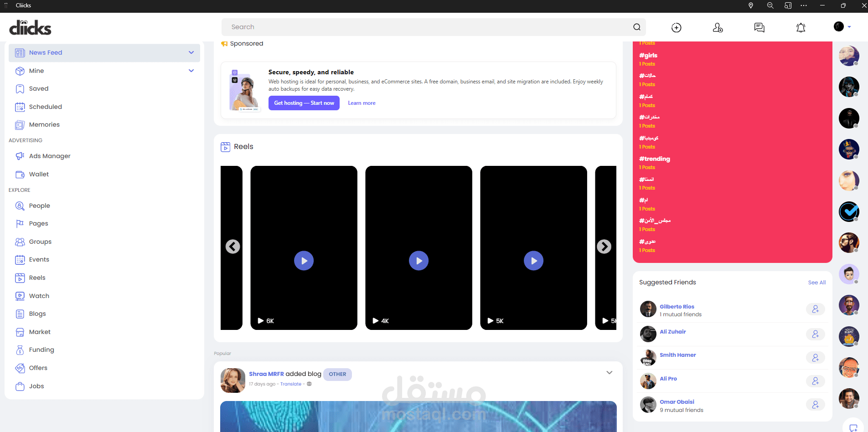
Task: Click the Cliicks logo
Action: coord(30,28)
